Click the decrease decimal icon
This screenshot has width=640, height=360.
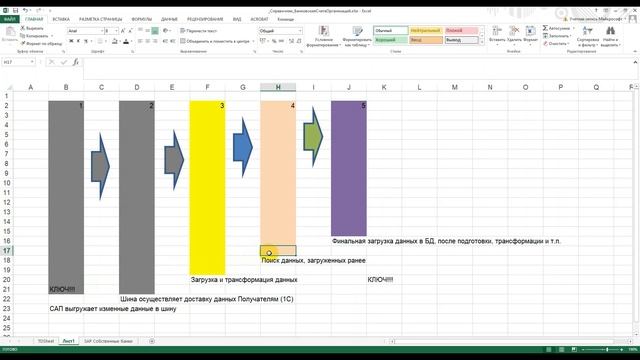[x=299, y=41]
